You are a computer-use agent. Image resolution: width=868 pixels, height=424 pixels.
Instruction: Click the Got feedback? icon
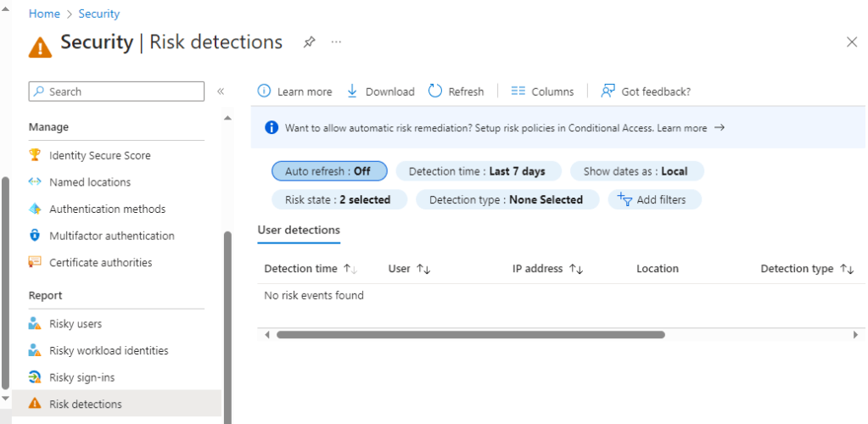pos(608,92)
